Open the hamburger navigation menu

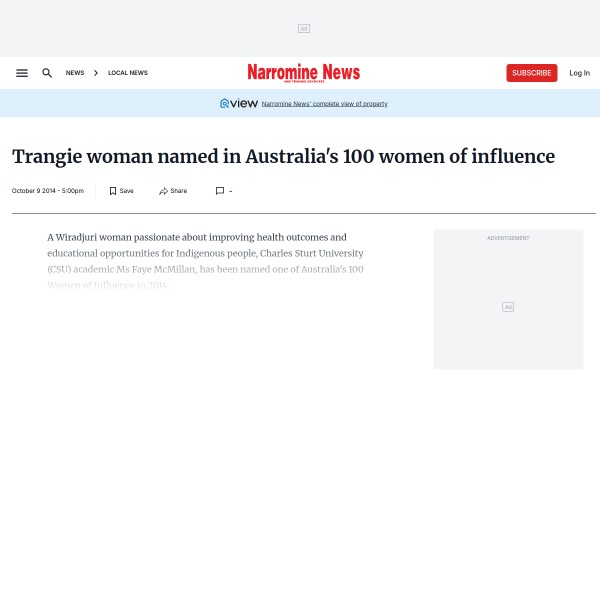tap(22, 73)
